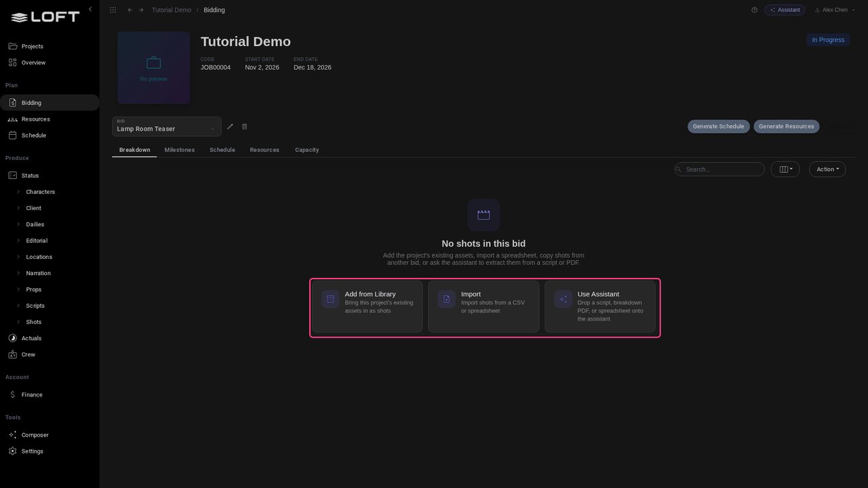Expand the Characters tree item
Image resolution: width=868 pixels, height=488 pixels.
pyautogui.click(x=19, y=192)
